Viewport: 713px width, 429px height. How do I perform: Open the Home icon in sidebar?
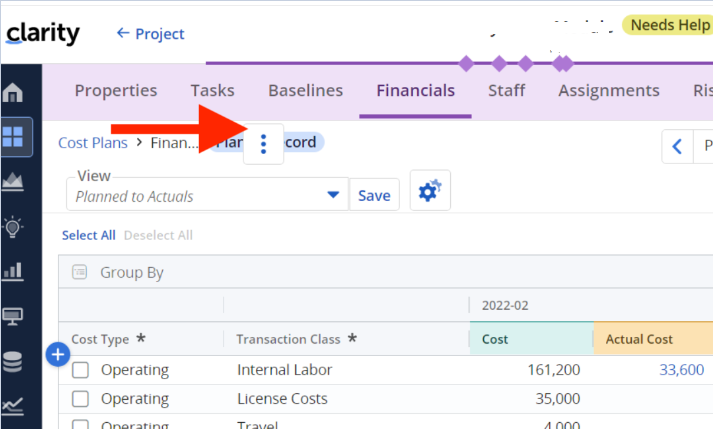click(x=14, y=93)
